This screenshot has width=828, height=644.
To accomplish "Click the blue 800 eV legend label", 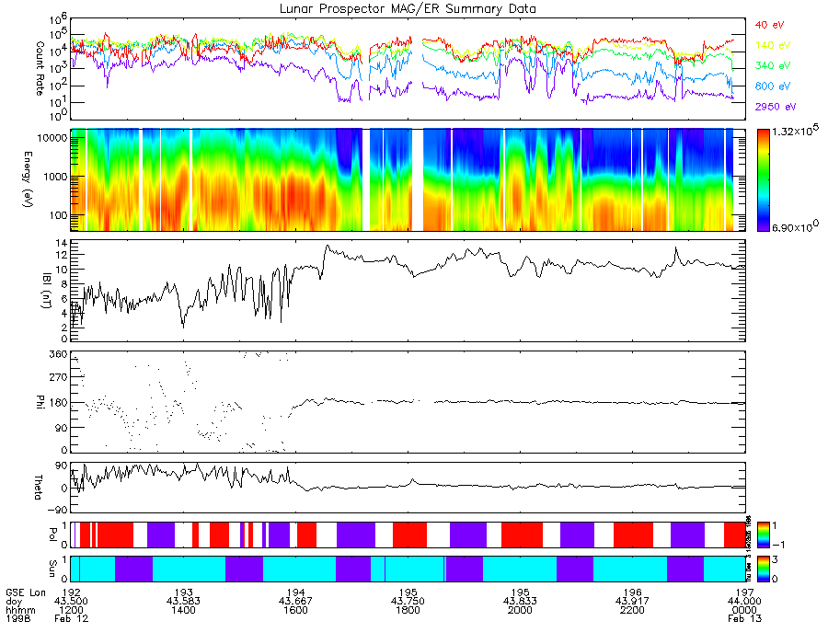I will click(x=773, y=86).
